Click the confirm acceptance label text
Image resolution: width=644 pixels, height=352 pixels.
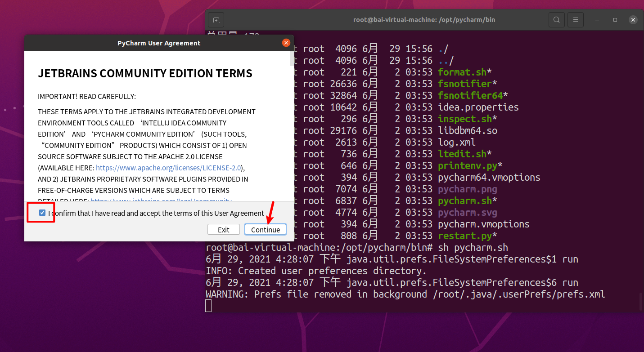point(156,213)
